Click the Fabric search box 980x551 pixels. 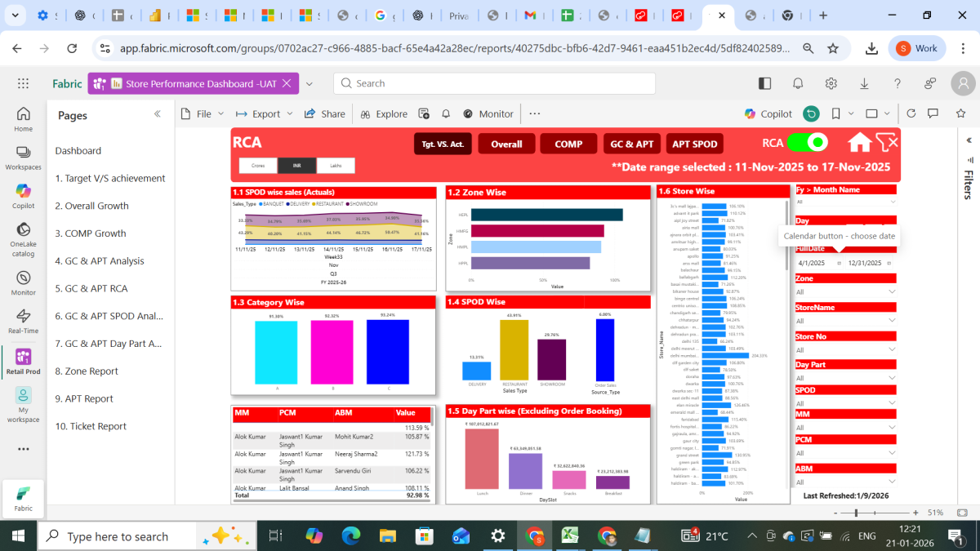[494, 83]
